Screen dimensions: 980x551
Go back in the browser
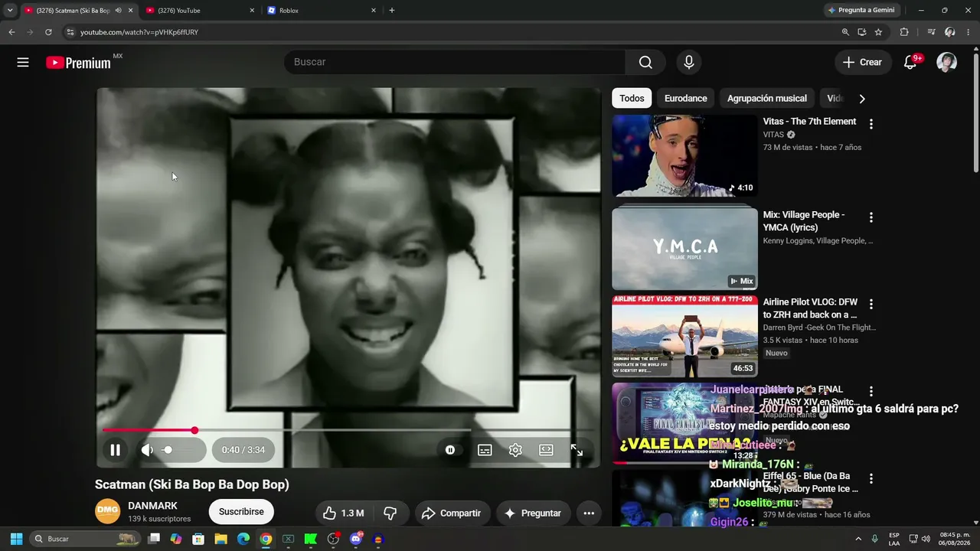click(x=11, y=32)
